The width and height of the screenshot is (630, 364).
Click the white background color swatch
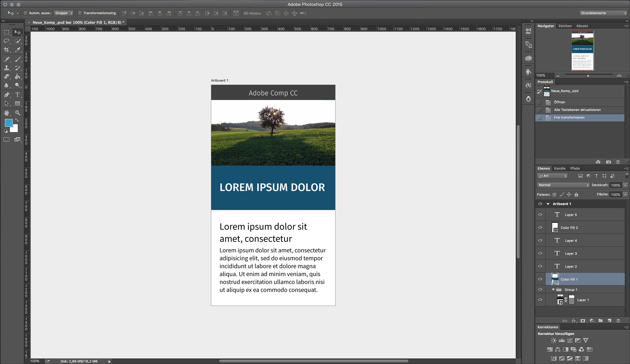pos(15,129)
